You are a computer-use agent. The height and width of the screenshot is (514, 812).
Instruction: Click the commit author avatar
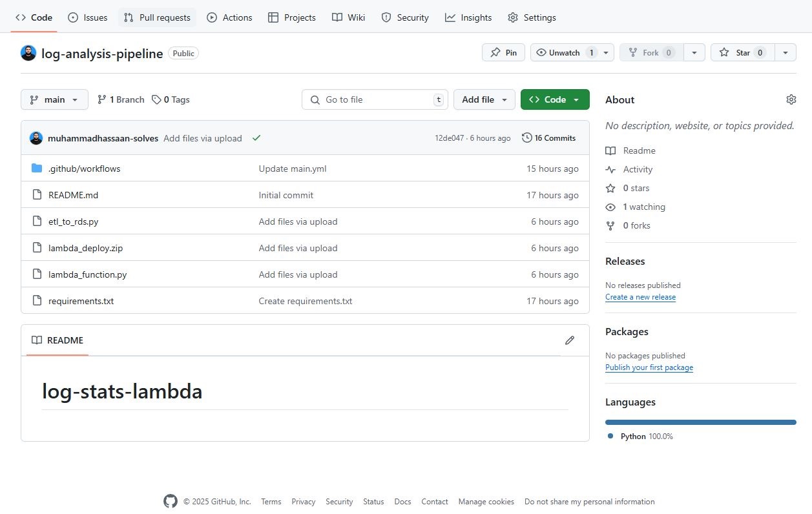coord(36,138)
